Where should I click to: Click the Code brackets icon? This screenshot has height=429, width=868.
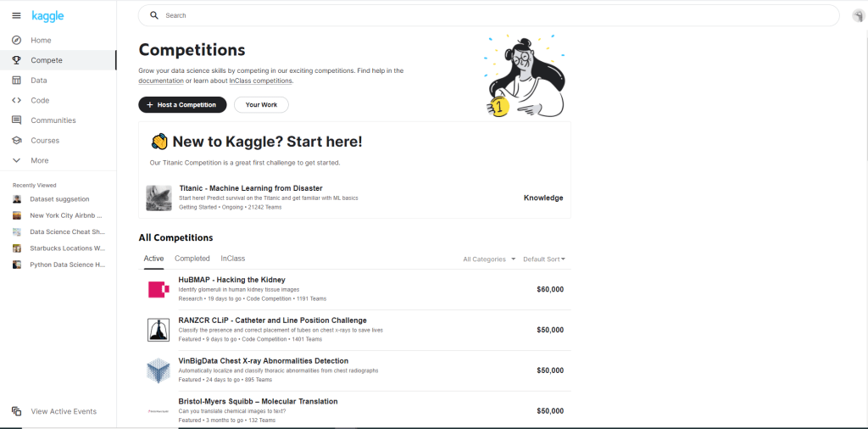click(17, 100)
